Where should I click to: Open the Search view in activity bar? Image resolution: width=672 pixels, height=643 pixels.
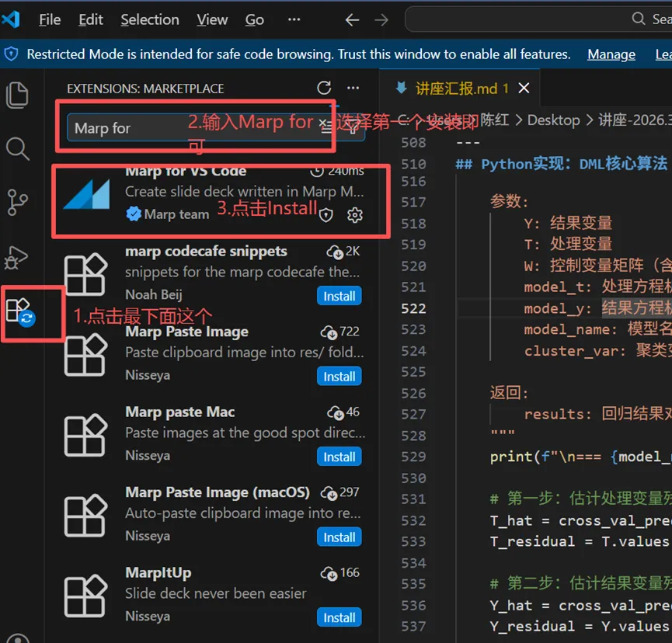pyautogui.click(x=18, y=148)
